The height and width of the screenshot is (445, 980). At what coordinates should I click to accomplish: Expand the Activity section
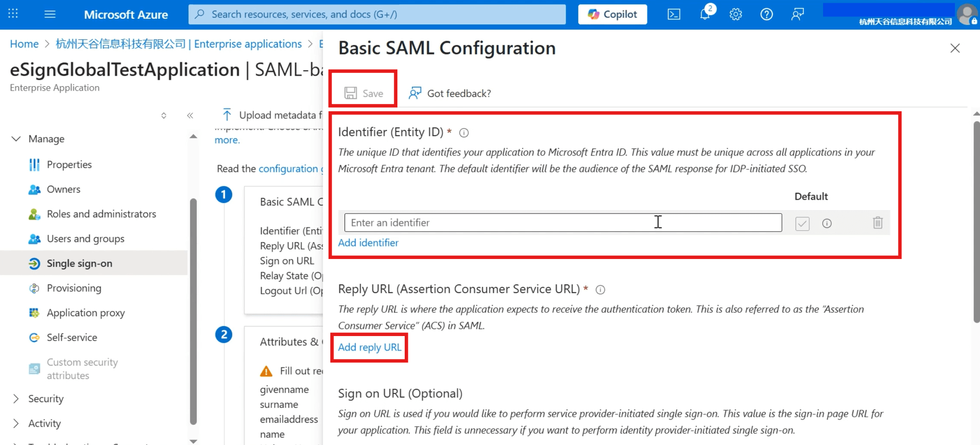click(x=16, y=423)
